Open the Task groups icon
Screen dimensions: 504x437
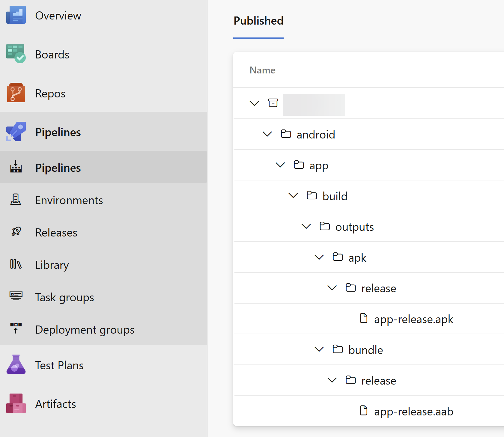[16, 296]
